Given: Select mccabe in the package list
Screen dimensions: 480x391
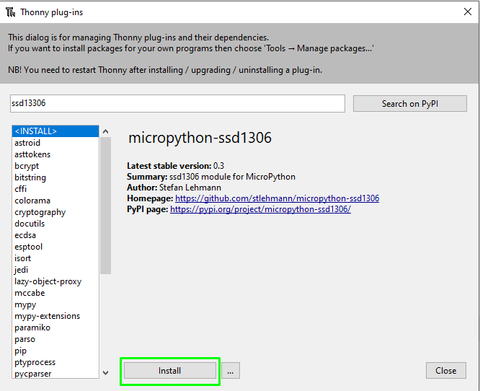Looking at the screenshot, I should tap(55, 293).
